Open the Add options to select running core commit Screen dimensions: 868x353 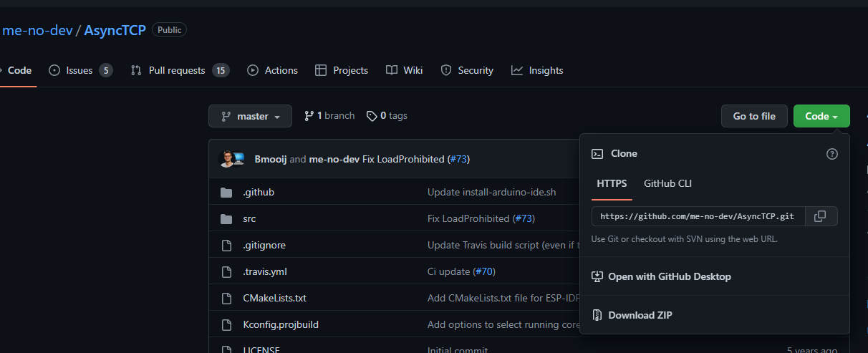tap(503, 324)
